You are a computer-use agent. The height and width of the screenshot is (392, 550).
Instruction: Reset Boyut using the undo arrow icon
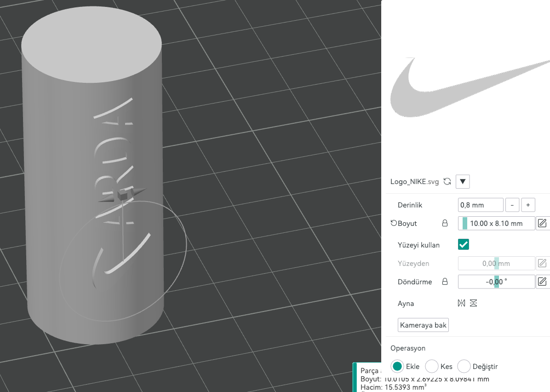[x=394, y=224]
